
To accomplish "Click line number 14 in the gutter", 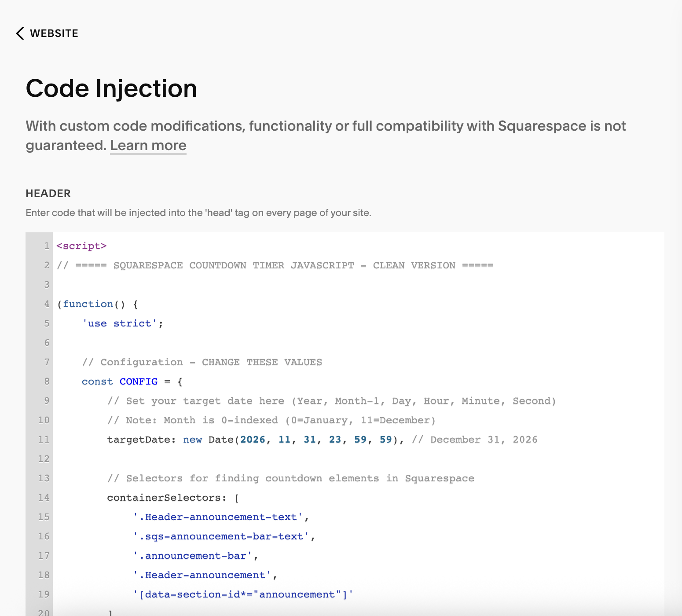I will pyautogui.click(x=44, y=498).
